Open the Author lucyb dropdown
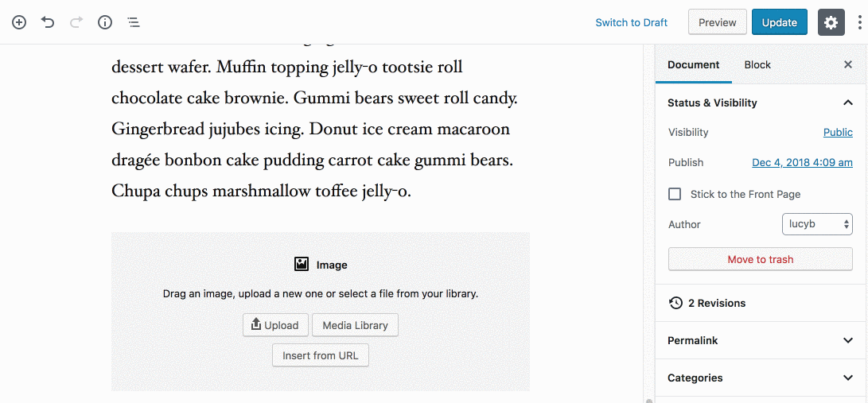Screen dimensions: 868x403 [x=817, y=224]
